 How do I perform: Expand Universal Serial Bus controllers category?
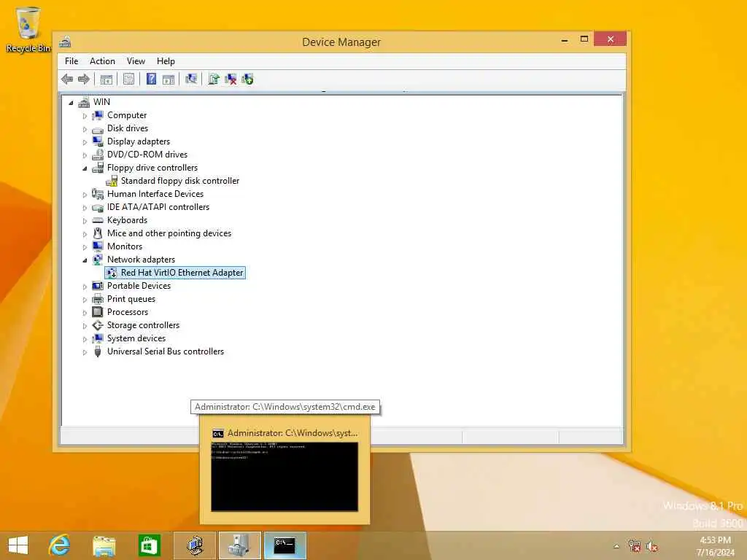(x=85, y=352)
